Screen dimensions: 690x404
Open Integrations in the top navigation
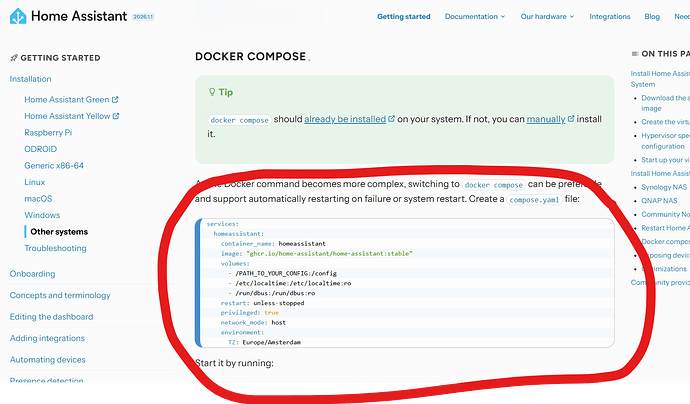pyautogui.click(x=610, y=17)
